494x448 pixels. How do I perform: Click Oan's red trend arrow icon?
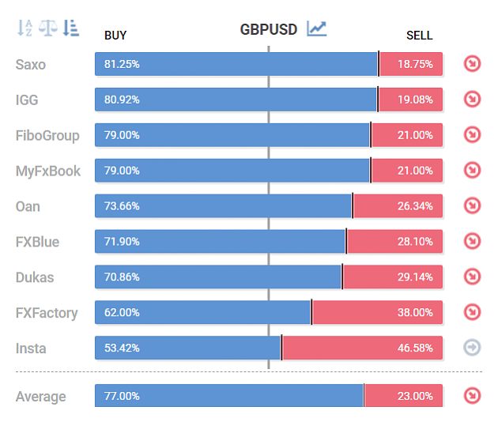[472, 205]
